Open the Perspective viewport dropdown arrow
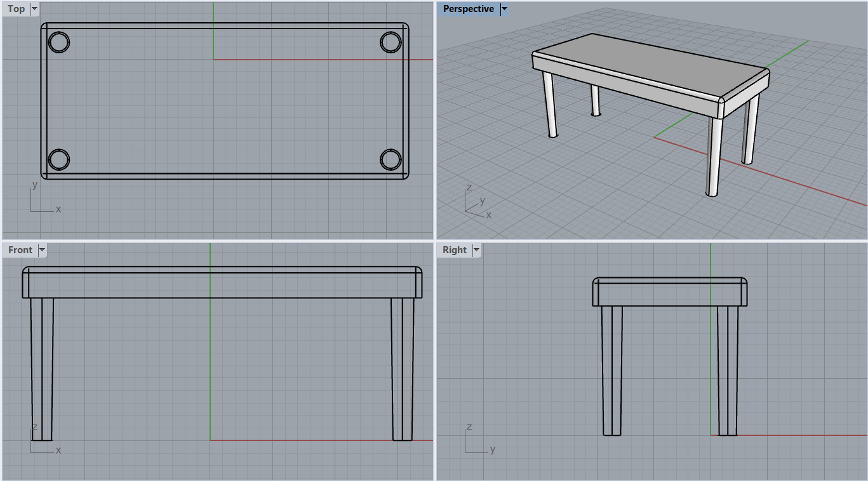This screenshot has width=868, height=481. tap(505, 9)
